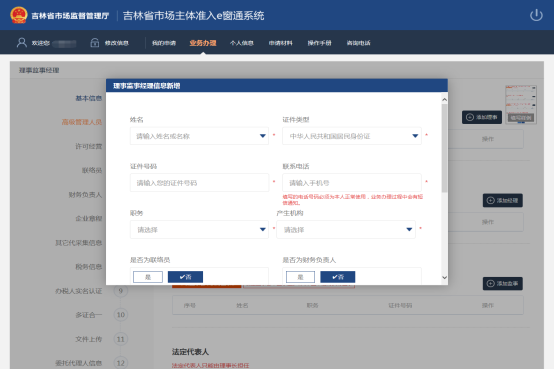Click the 法定代表人 heading
554x369 pixels.
190,352
